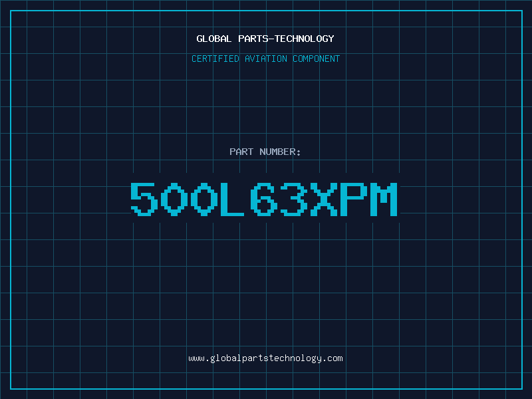Click the word PART in the label

tap(241, 152)
